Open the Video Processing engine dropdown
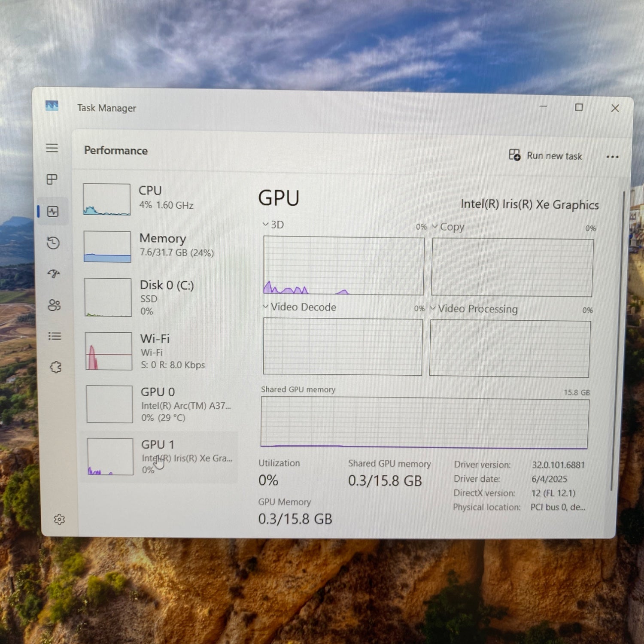 click(474, 309)
